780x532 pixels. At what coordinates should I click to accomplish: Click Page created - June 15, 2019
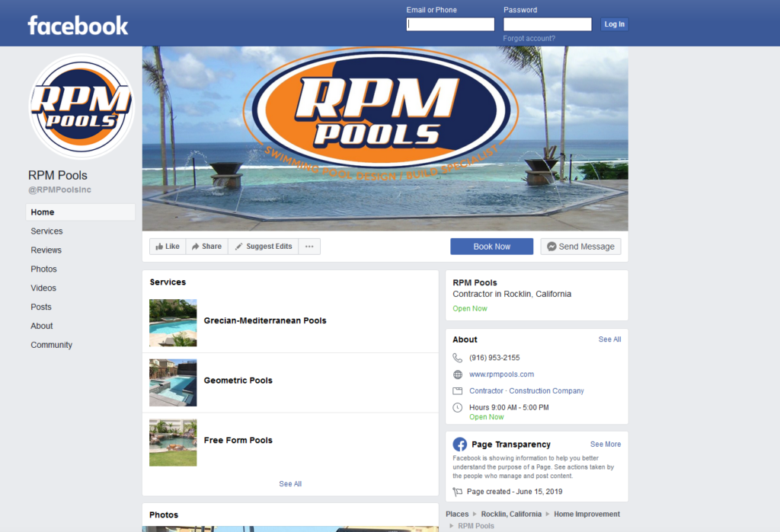tap(514, 492)
